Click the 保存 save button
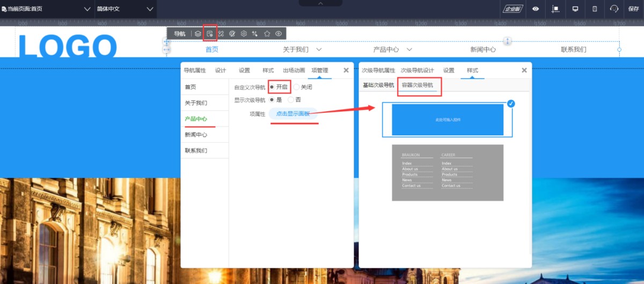 coord(633,9)
